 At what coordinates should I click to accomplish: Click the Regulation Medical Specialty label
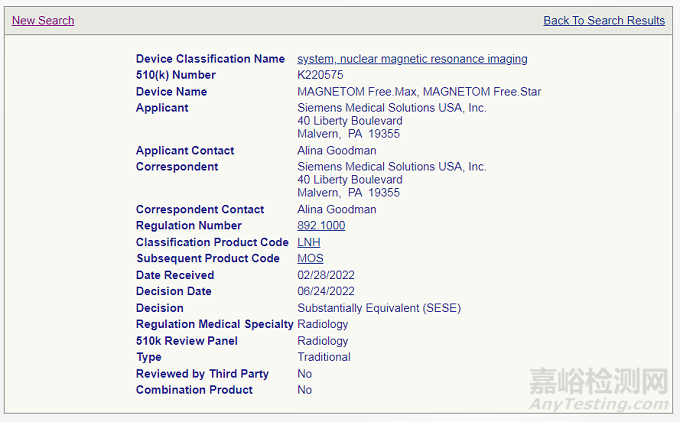tap(214, 324)
